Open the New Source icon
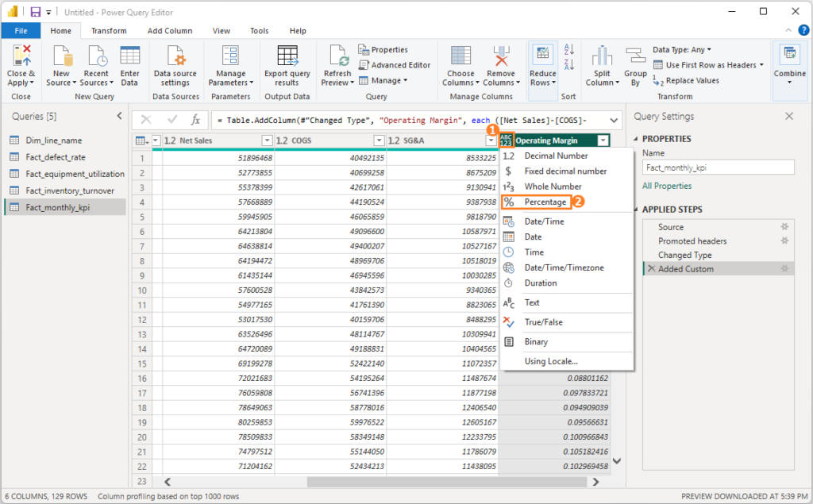The width and height of the screenshot is (813, 504). (61, 56)
